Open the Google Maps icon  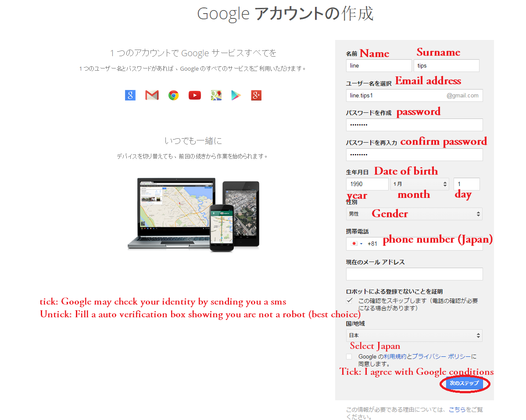click(215, 95)
